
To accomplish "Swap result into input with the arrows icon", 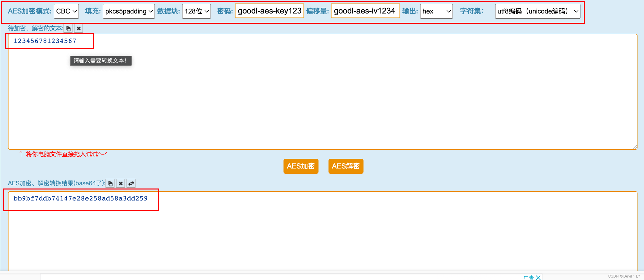I will [x=131, y=183].
